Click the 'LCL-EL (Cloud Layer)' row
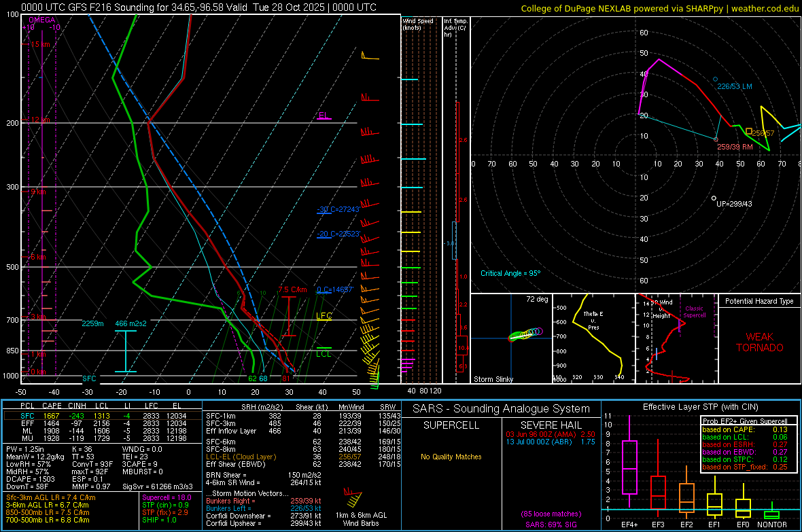The height and width of the screenshot is (532, 802). tap(303, 457)
